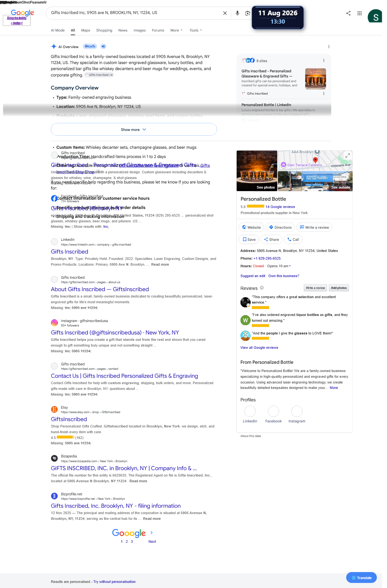The image size is (387, 588).
Task: Open the GIFTS INSCRIBED, INC. Bizapedia result
Action: click(x=124, y=468)
